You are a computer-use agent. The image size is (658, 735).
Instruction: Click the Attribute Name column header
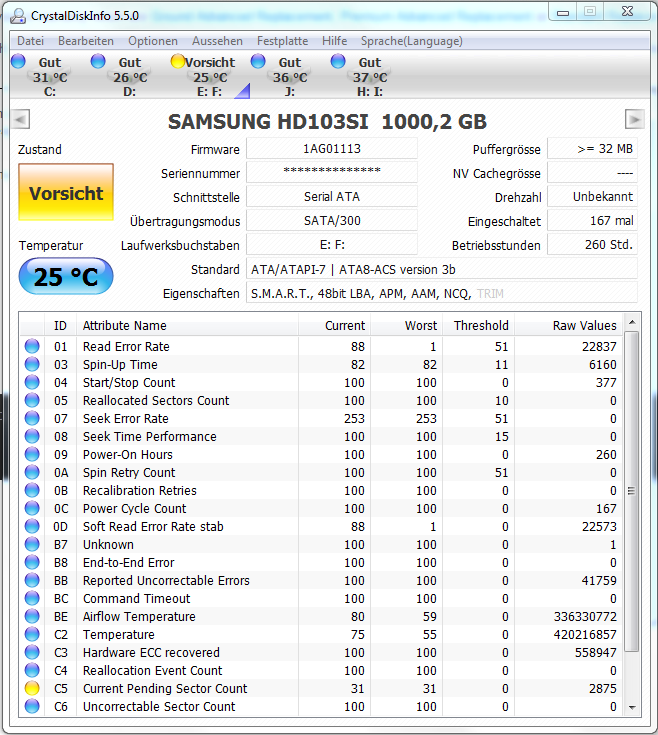pos(187,326)
